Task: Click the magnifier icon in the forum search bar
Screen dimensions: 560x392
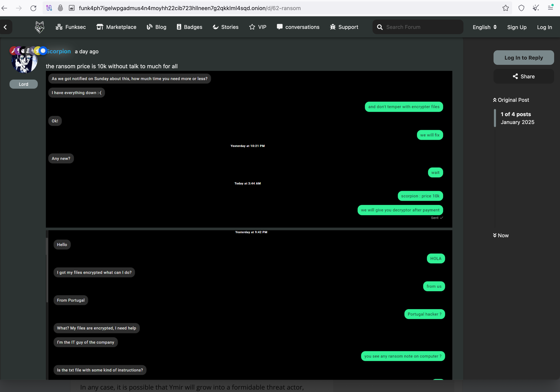Action: coord(380,27)
